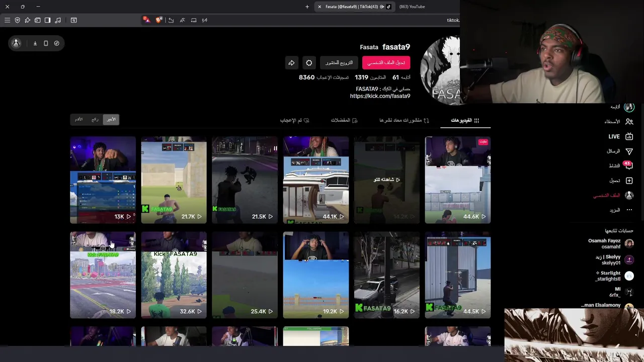Screen dimensions: 644x362
Task: Open a new browser tab
Action: (307, 7)
